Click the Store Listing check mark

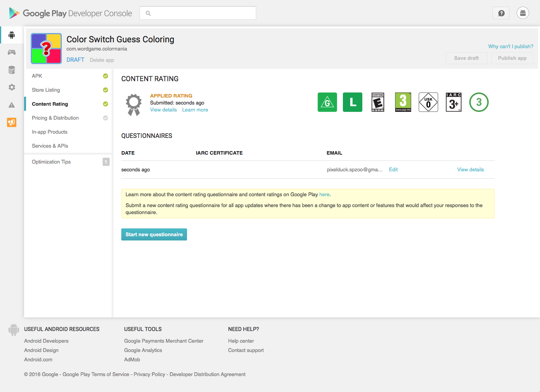pos(105,90)
